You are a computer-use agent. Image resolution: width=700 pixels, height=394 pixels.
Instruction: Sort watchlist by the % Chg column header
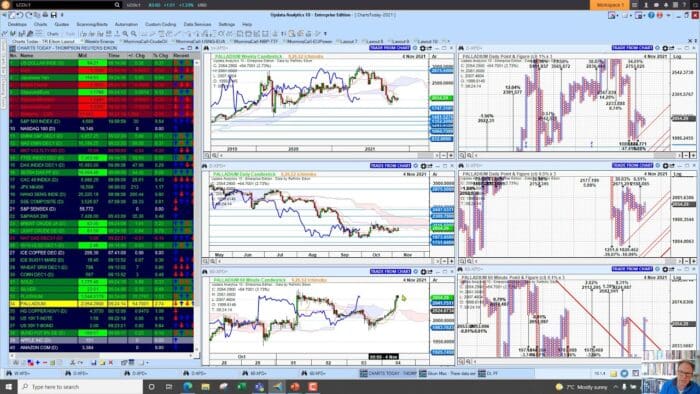pos(160,55)
